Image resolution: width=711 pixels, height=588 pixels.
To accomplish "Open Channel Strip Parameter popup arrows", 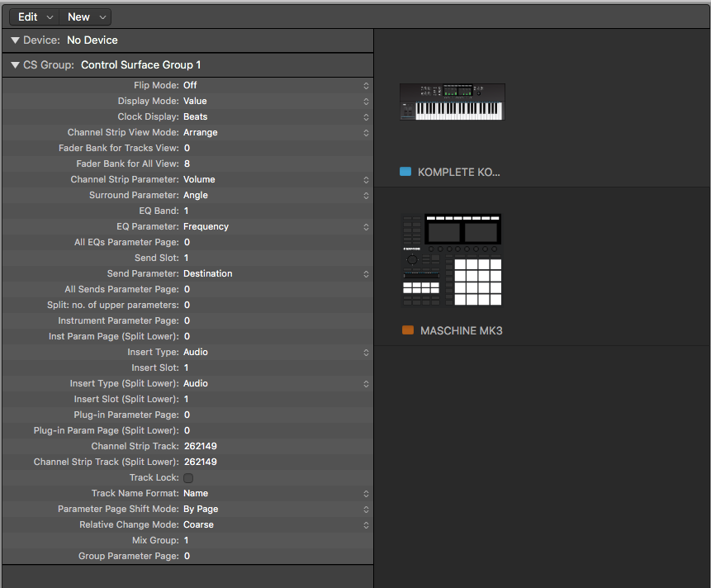I will click(x=366, y=180).
